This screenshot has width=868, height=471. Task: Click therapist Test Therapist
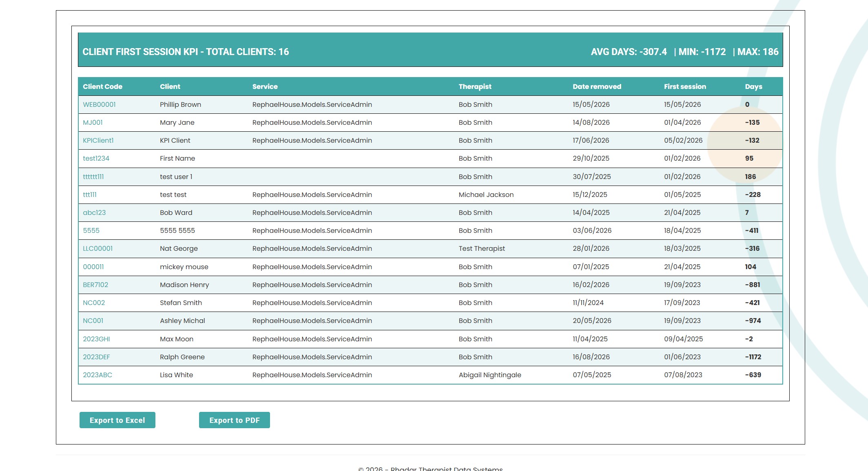pyautogui.click(x=481, y=248)
